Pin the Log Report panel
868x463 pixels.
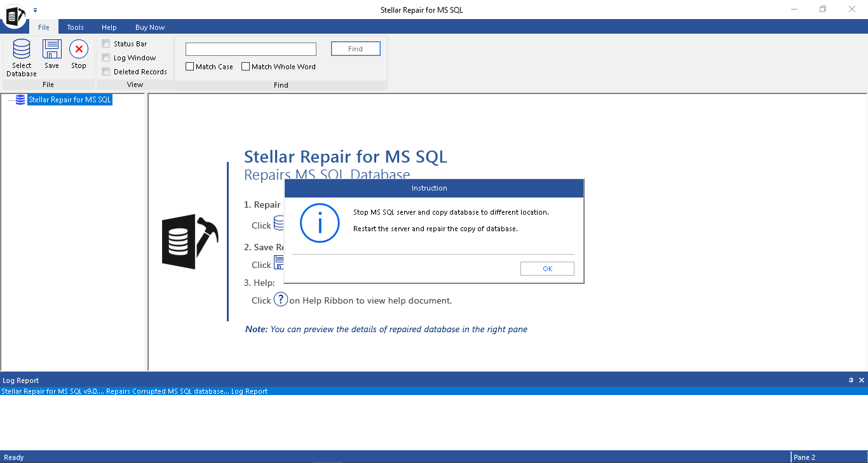pyautogui.click(x=851, y=380)
